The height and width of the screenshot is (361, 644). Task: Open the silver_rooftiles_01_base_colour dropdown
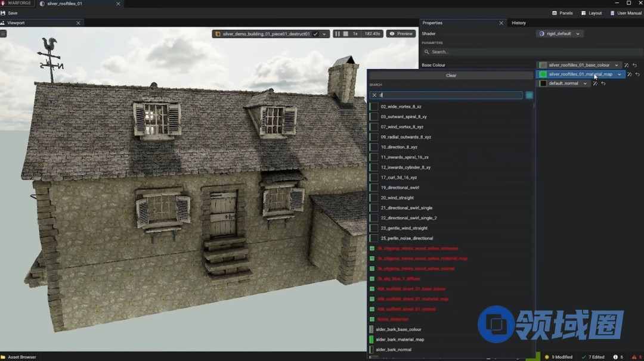tap(617, 66)
